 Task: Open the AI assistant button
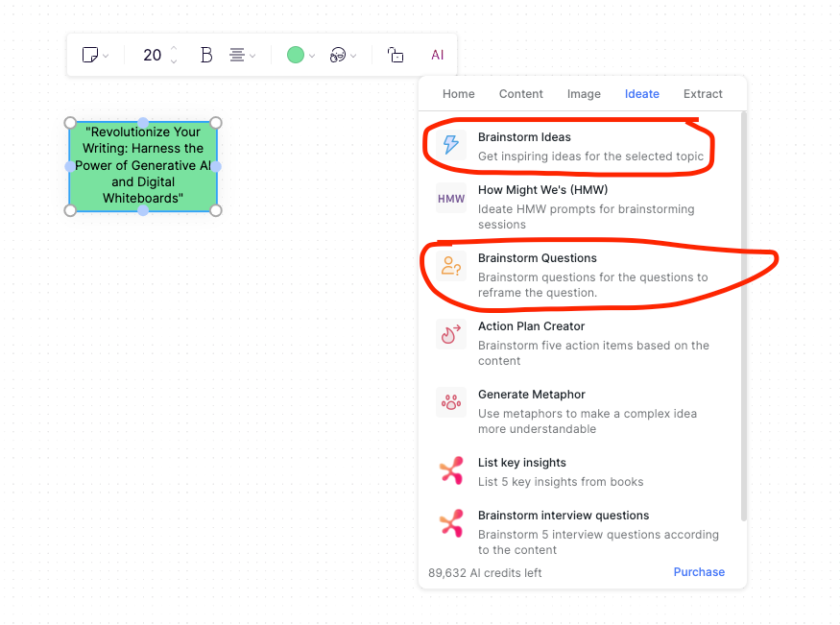pyautogui.click(x=437, y=55)
